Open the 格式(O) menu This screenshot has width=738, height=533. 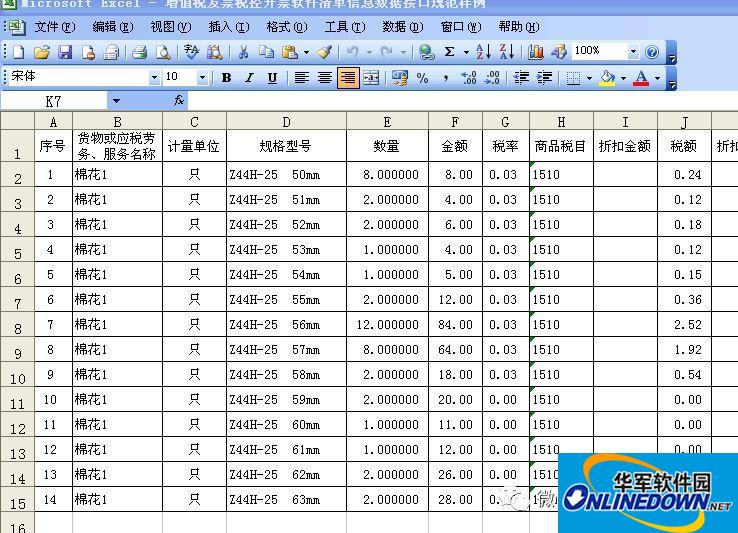[x=287, y=27]
